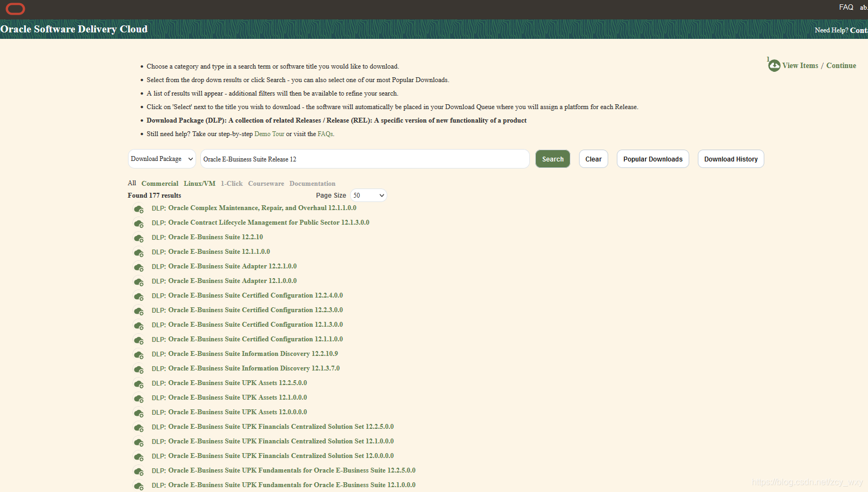
Task: Click the Oracle logo icon
Action: pos(15,9)
